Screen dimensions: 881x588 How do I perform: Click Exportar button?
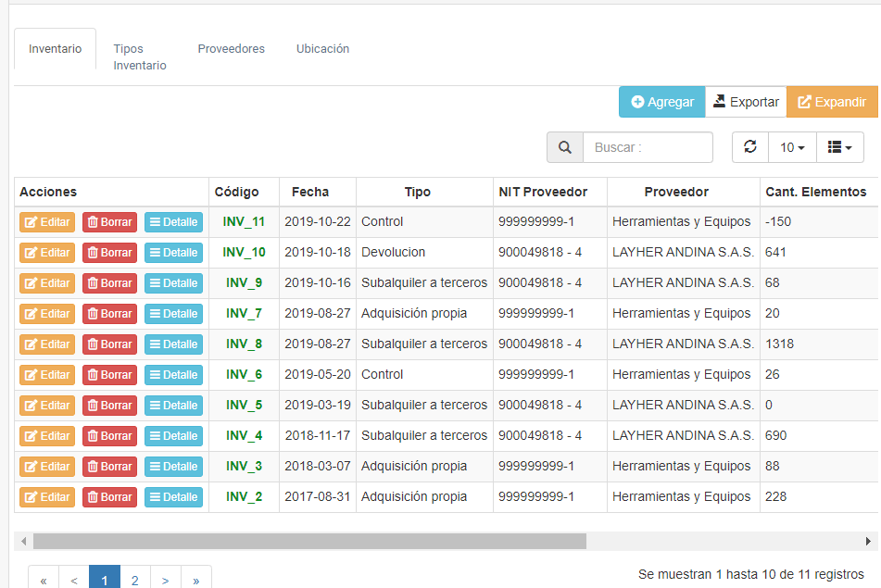[x=746, y=102]
